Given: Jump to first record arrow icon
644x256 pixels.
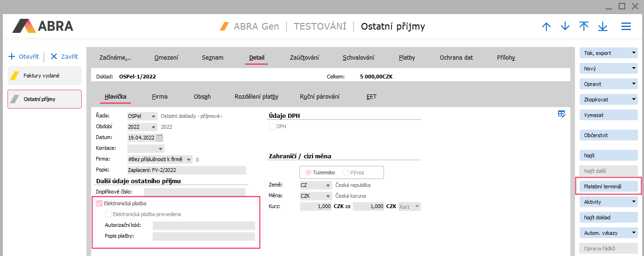Looking at the screenshot, I should pyautogui.click(x=584, y=27).
